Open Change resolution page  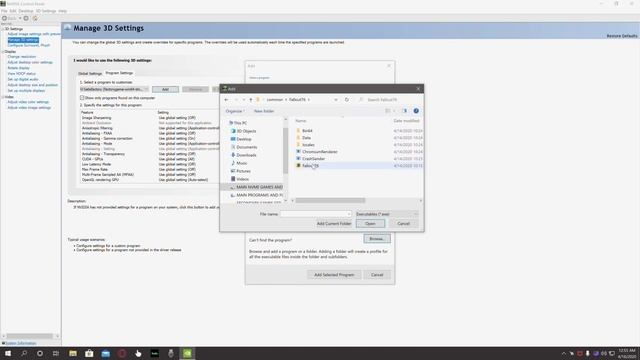tap(22, 57)
